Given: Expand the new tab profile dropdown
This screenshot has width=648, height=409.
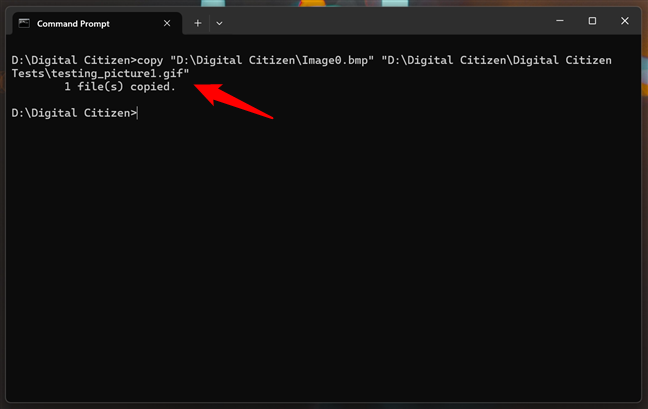Looking at the screenshot, I should coord(219,22).
